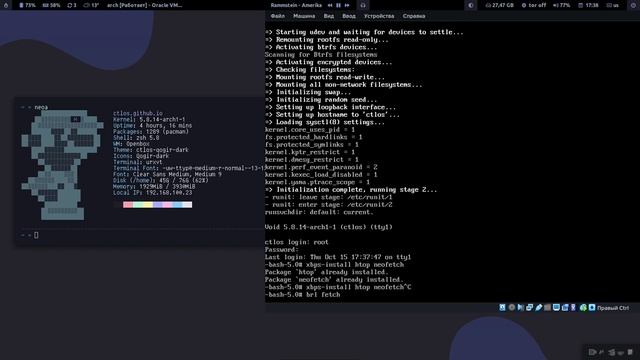This screenshot has height=360, width=640.
Task: Click the recording icon in VM status bar
Action: (x=565, y=308)
